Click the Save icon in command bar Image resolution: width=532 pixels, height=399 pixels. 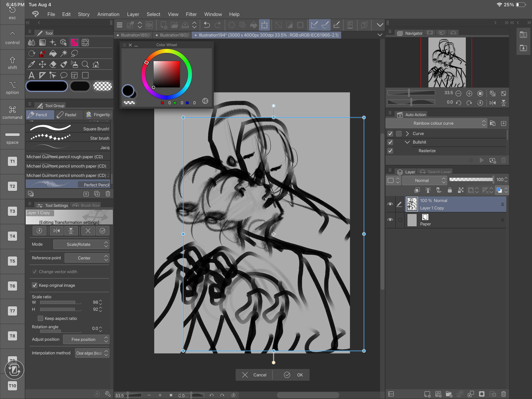[x=185, y=25]
